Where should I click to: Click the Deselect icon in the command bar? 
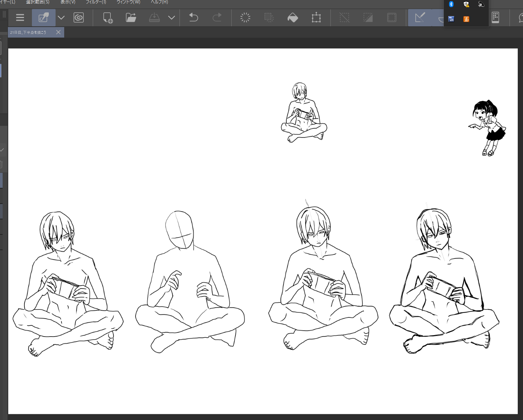344,18
